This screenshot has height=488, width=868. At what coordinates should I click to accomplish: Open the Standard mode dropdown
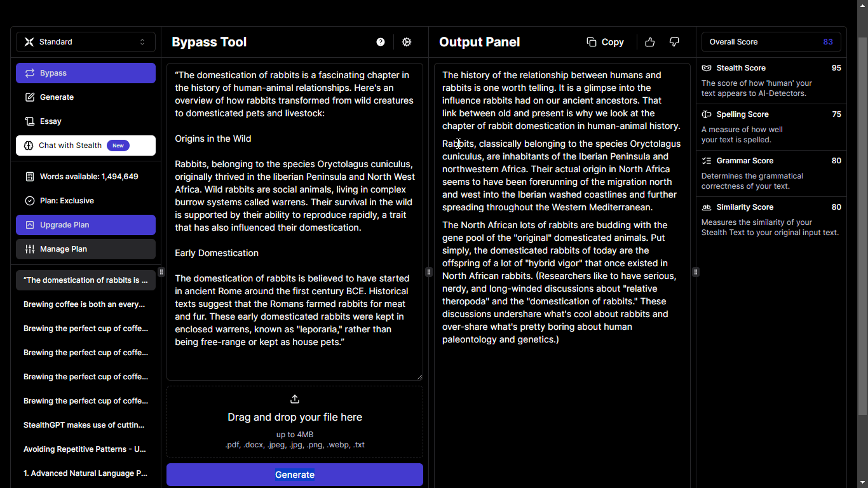coord(86,42)
